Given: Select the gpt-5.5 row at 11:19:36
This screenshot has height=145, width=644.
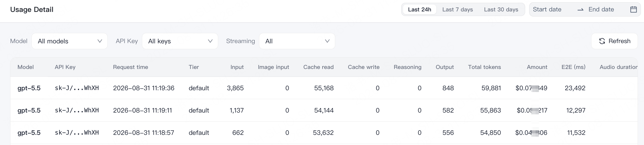Looking at the screenshot, I should click(x=324, y=88).
